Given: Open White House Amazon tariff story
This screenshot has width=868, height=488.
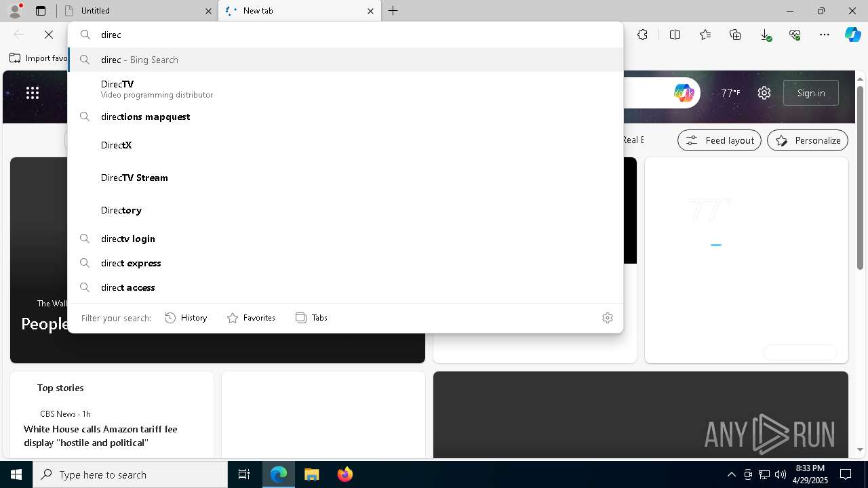Looking at the screenshot, I should click(100, 436).
